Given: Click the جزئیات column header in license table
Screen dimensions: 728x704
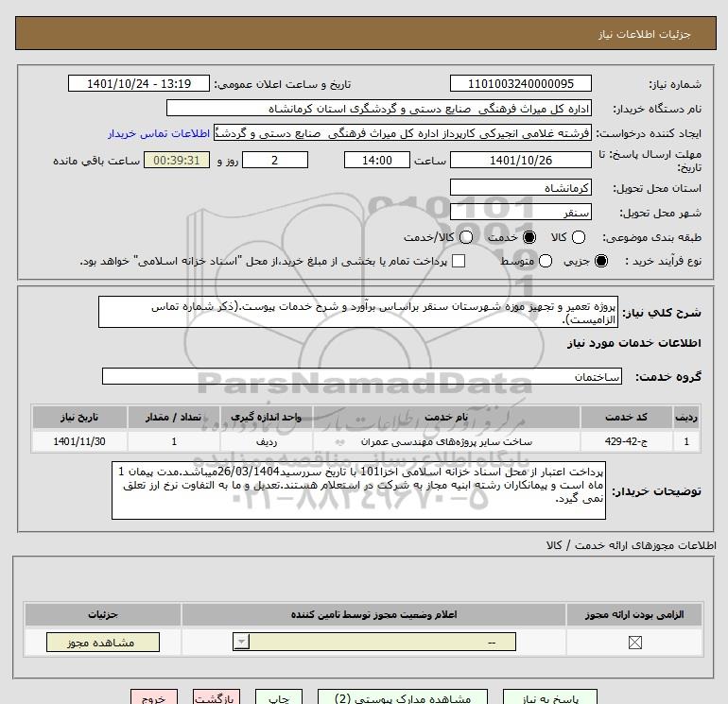Looking at the screenshot, I should coord(103,614).
